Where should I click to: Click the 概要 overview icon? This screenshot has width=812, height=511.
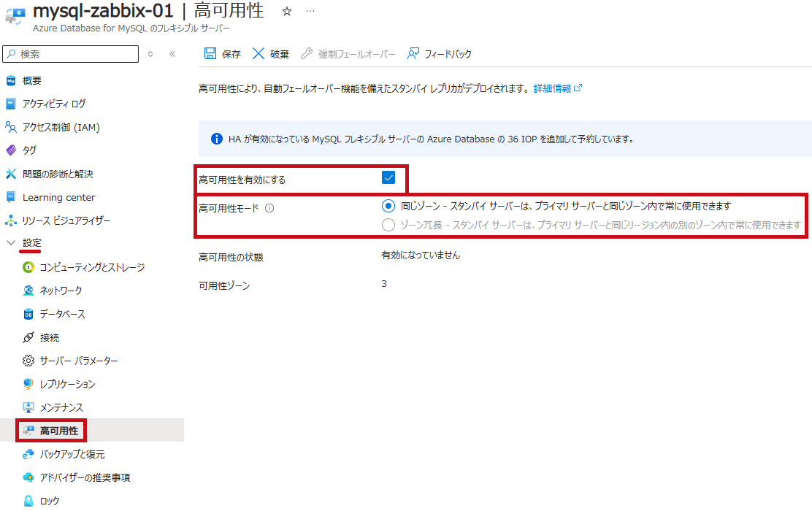tap(11, 81)
